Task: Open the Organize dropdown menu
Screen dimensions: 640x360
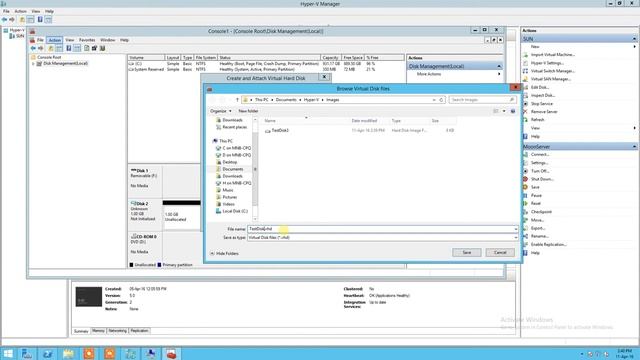Action: pos(220,111)
